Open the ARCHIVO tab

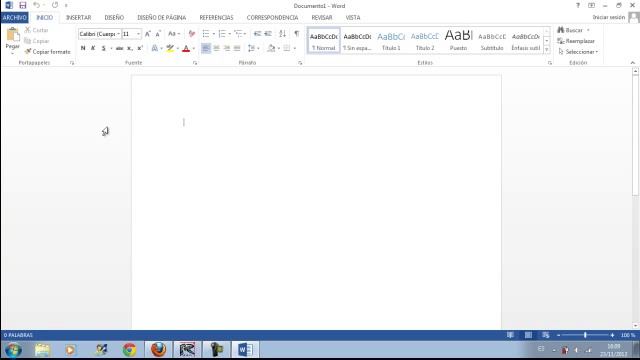coord(14,18)
